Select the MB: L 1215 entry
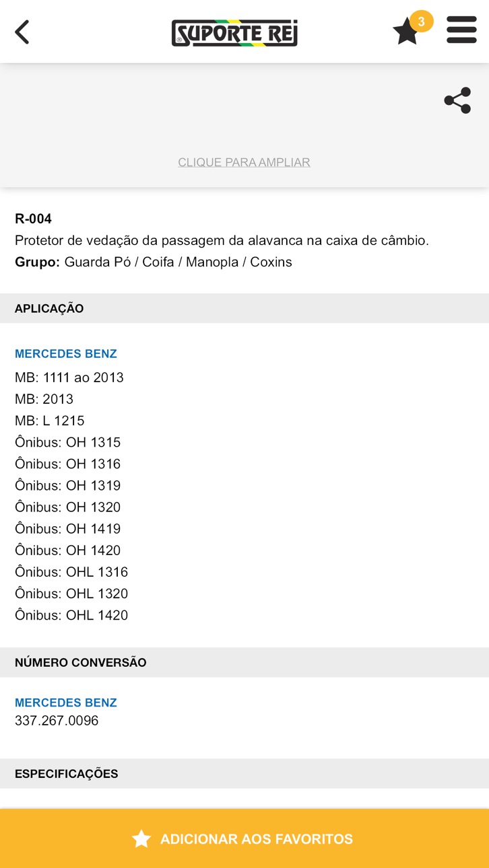The height and width of the screenshot is (868, 489). tap(50, 421)
